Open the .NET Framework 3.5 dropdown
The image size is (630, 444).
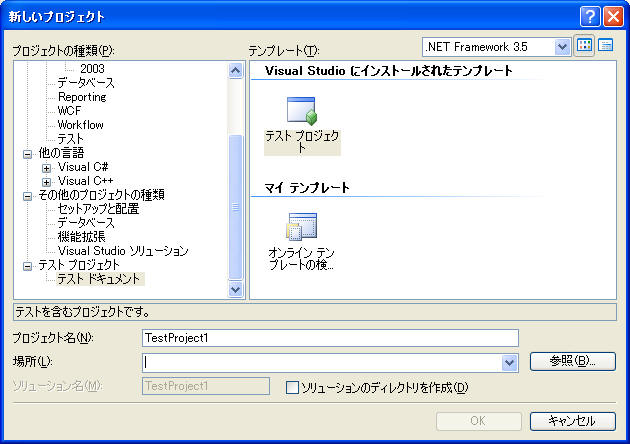pos(562,47)
